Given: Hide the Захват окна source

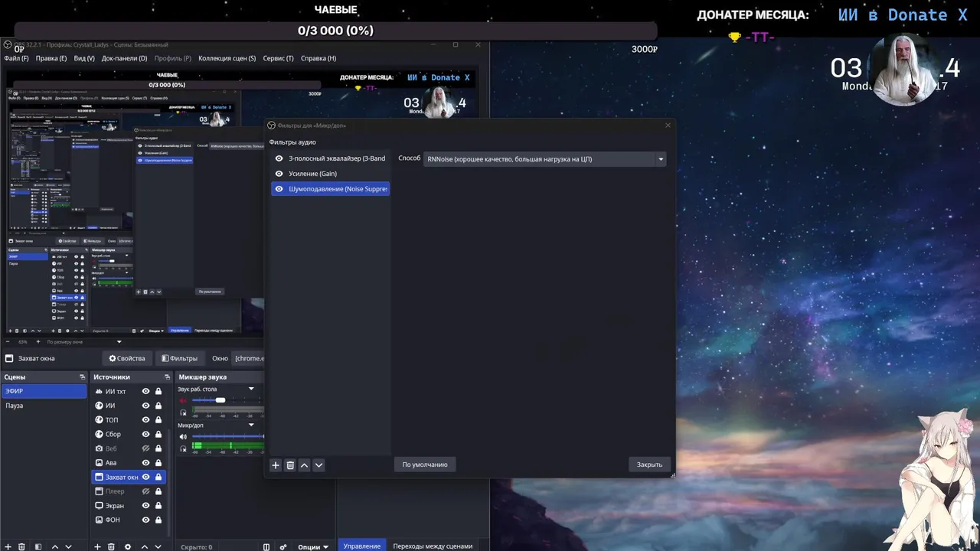Looking at the screenshot, I should coord(145,478).
